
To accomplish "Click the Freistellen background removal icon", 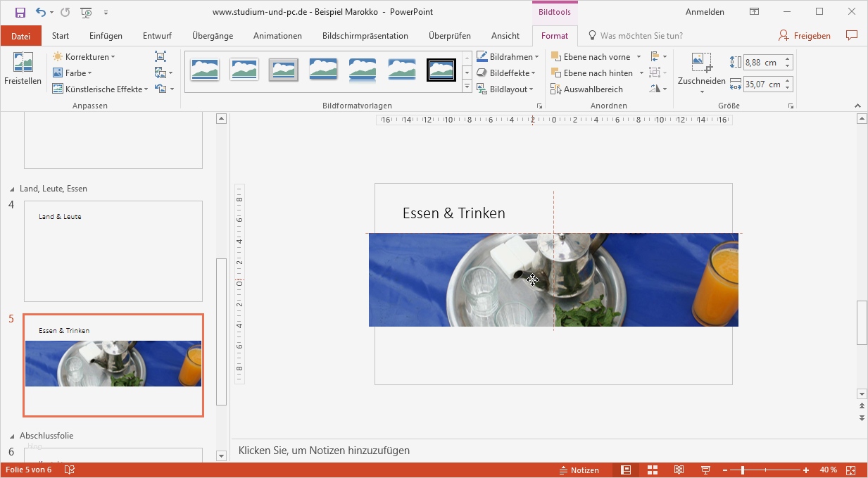I will pyautogui.click(x=23, y=69).
